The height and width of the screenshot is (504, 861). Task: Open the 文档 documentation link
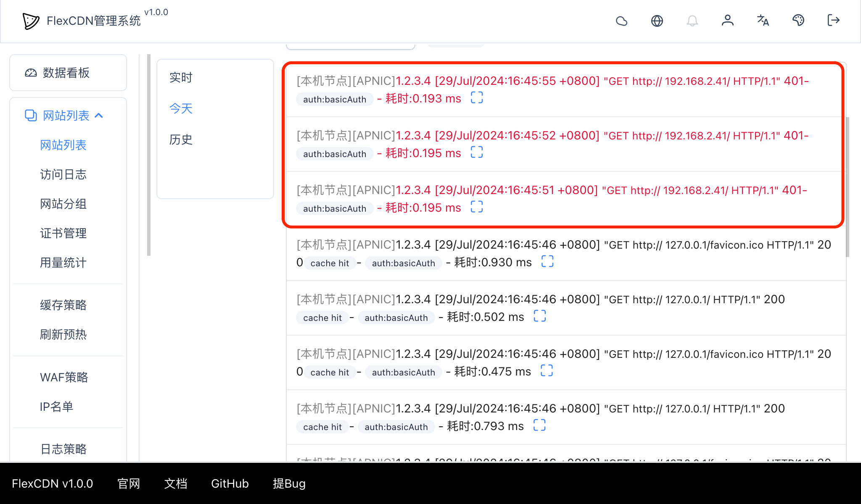tap(175, 483)
